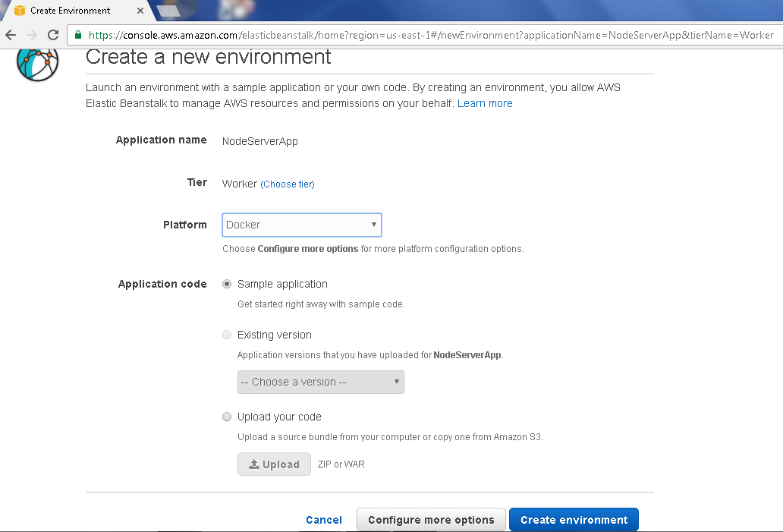Select the Sample application radio button
The width and height of the screenshot is (783, 532).
click(227, 284)
